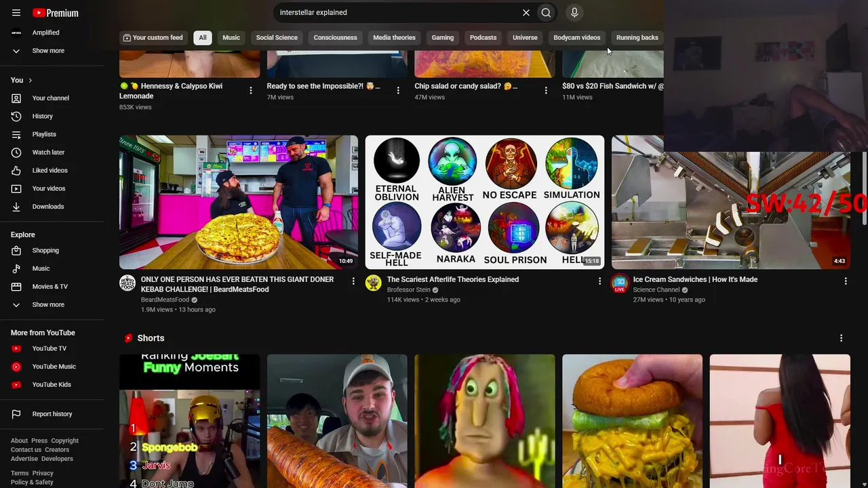868x488 pixels.
Task: Select the 'Music' filter chip
Action: (x=231, y=38)
